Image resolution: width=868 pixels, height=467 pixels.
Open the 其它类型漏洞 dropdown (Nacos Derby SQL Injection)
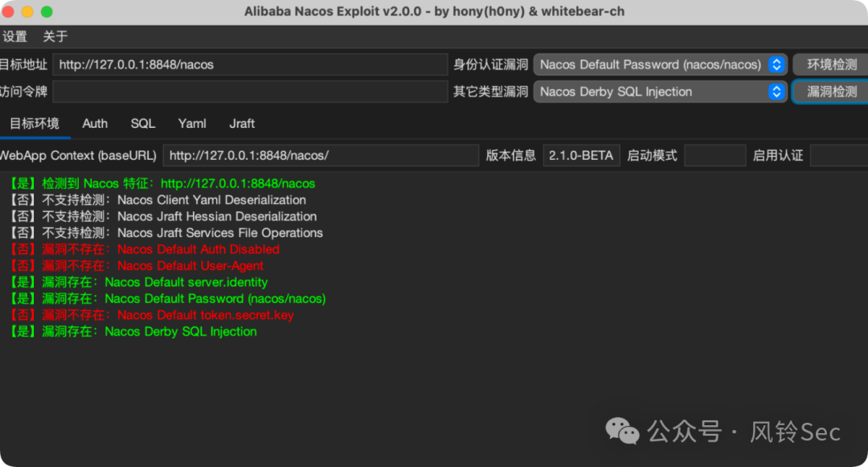[x=660, y=92]
